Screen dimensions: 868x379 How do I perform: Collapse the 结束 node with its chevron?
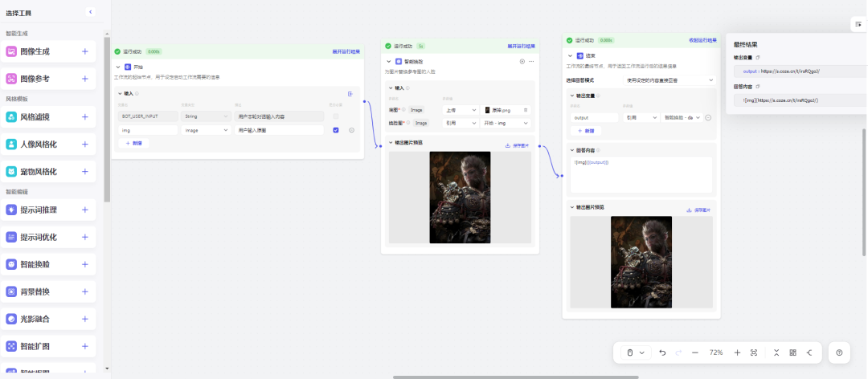[570, 56]
